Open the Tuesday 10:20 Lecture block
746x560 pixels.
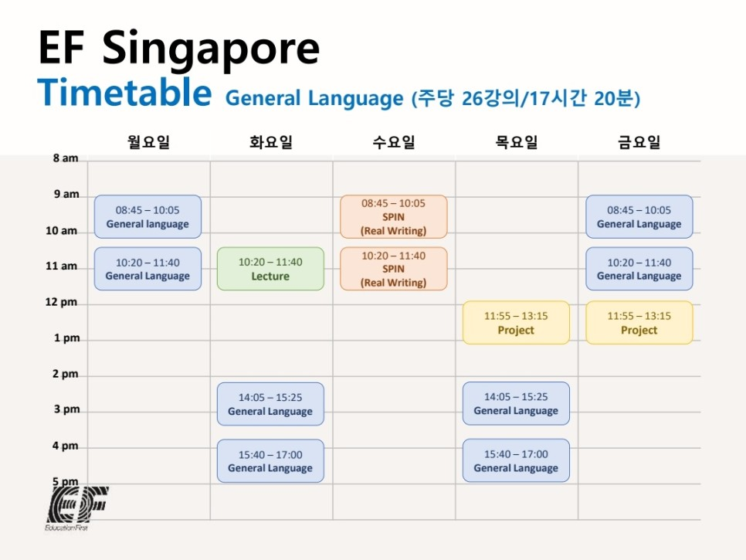click(270, 269)
